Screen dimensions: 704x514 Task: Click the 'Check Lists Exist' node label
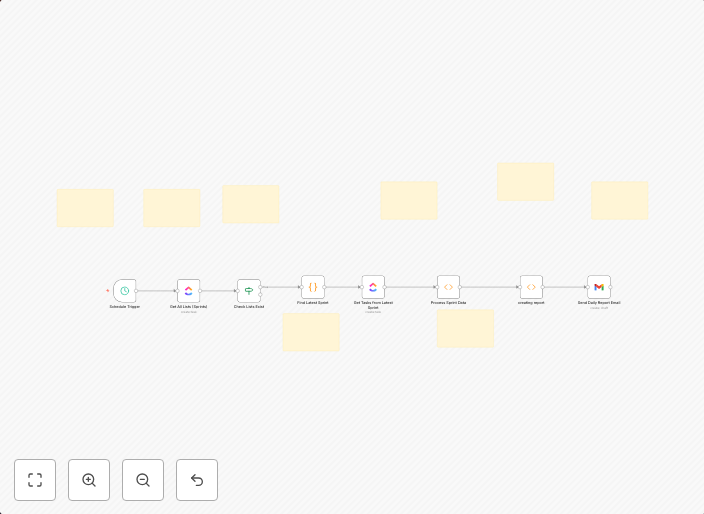click(249, 307)
